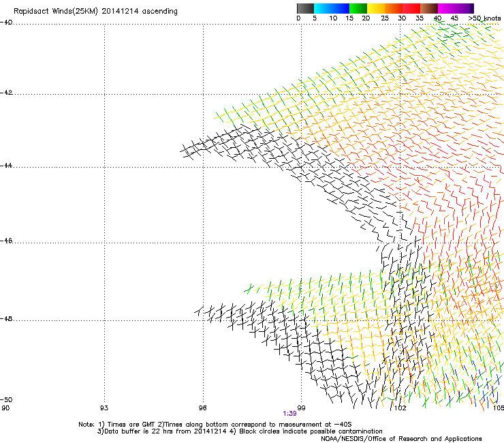The image size is (504, 443).
Task: Click the '20141214 ascending' date text
Action: (140, 12)
